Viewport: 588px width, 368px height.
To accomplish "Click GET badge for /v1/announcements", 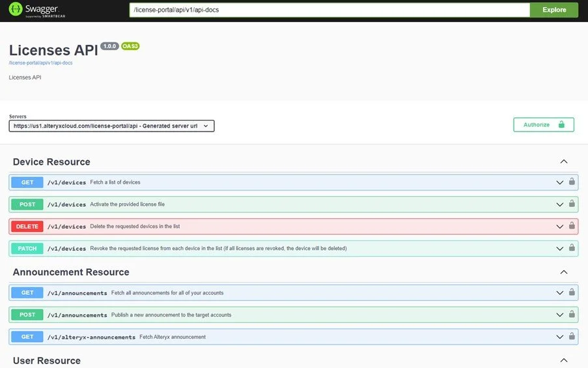I will pos(27,292).
